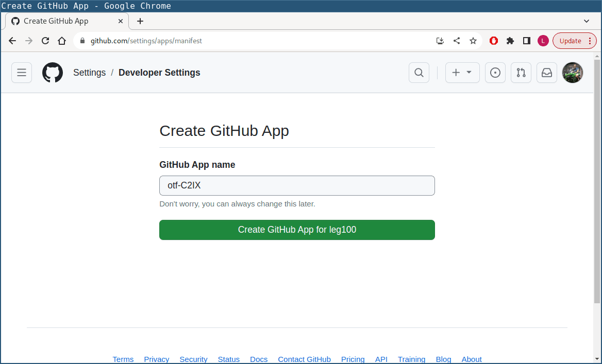Open the Training footer link

(412, 359)
